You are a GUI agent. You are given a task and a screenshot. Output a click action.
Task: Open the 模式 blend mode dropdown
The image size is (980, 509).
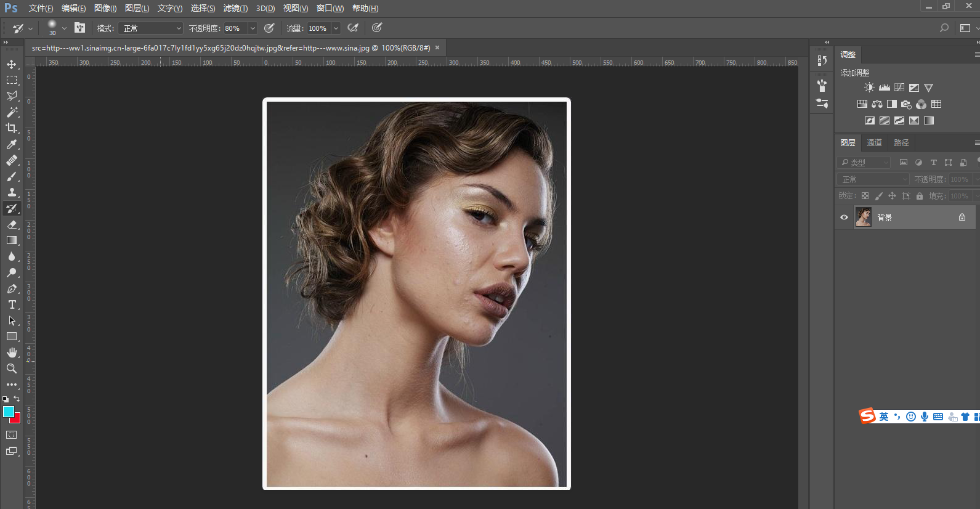coord(151,28)
